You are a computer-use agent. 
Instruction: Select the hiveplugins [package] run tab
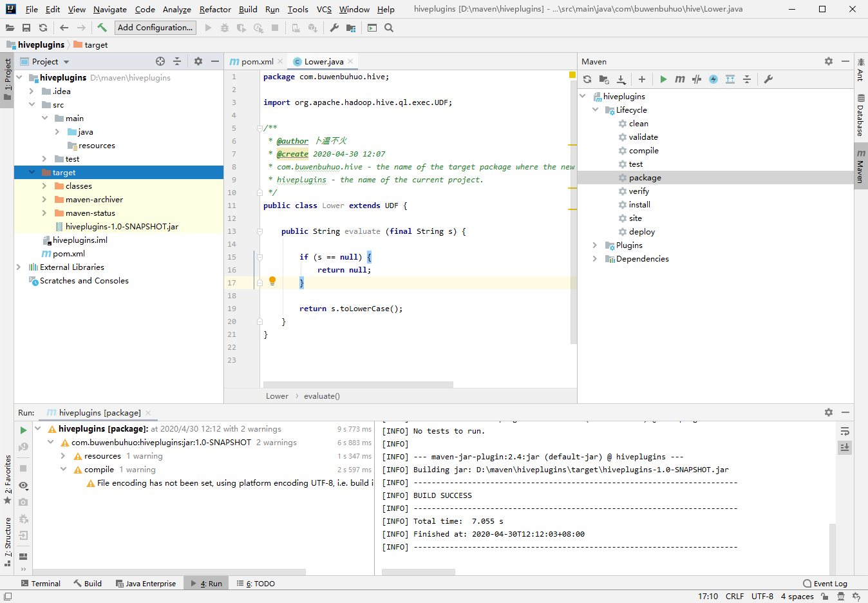point(99,412)
